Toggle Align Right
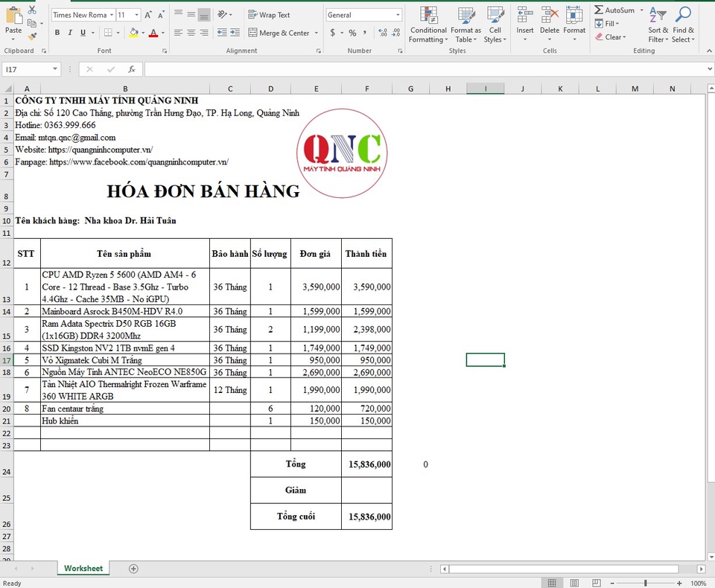 point(204,32)
